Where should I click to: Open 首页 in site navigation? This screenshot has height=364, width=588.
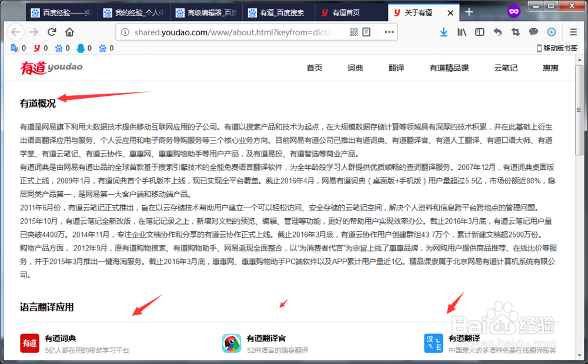[x=314, y=68]
